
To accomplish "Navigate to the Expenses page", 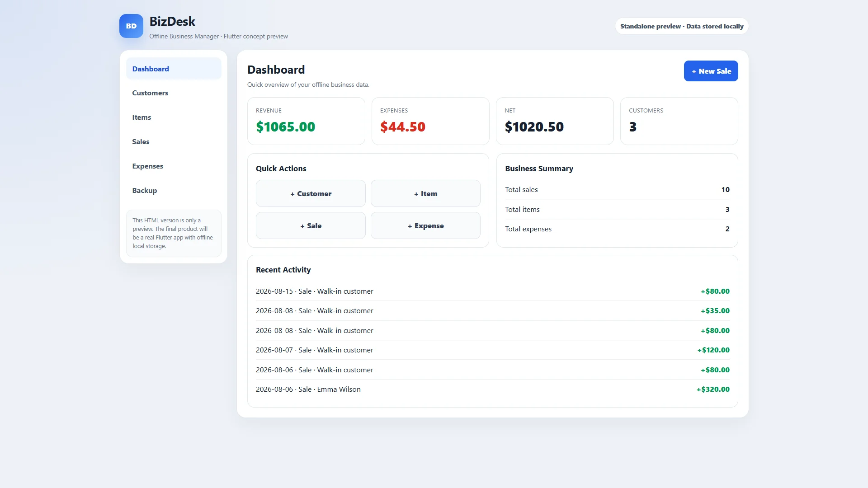I will pos(174,166).
